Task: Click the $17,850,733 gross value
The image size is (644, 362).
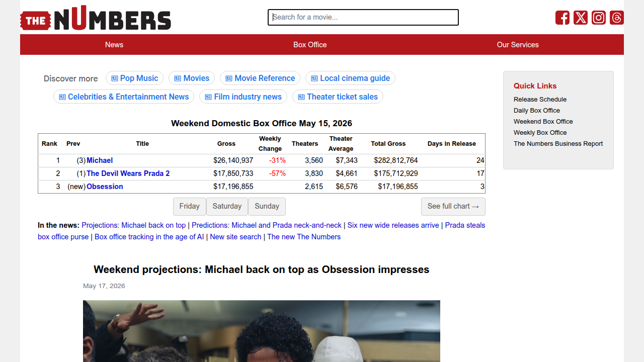Action: (x=233, y=173)
